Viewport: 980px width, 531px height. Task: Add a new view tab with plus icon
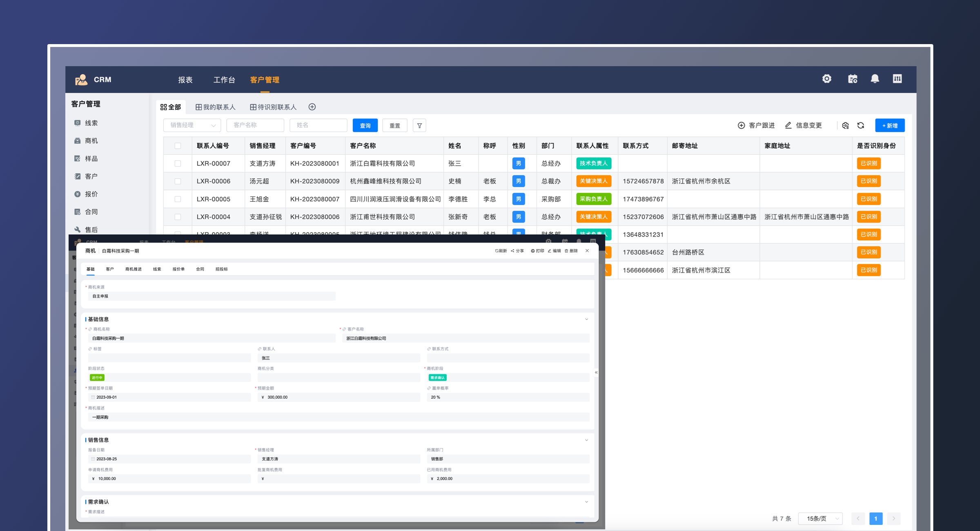(312, 107)
